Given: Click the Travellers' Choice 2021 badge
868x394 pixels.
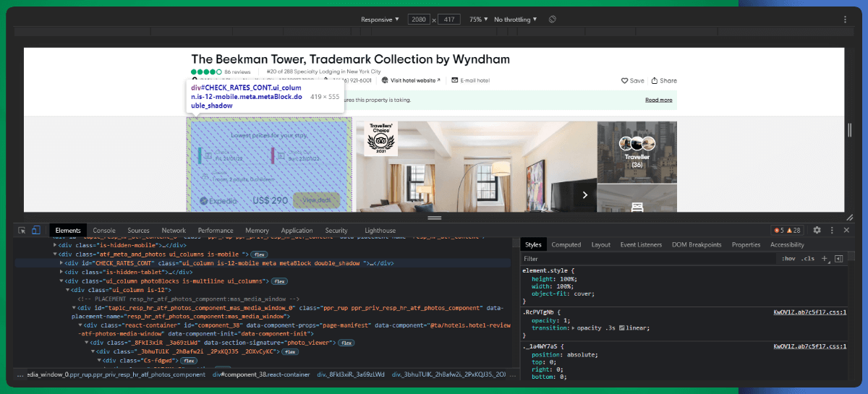Looking at the screenshot, I should click(380, 139).
